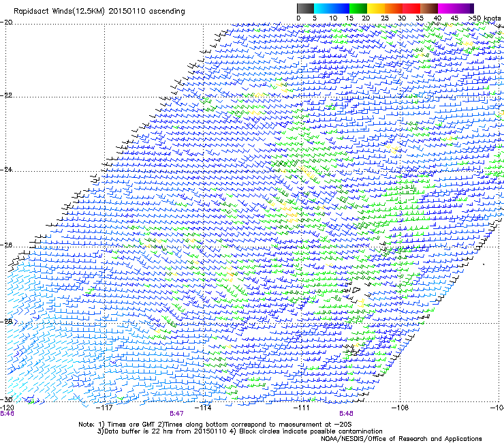504x443 pixels.
Task: Click the -26 latitude axis label
Action: [x=6, y=245]
